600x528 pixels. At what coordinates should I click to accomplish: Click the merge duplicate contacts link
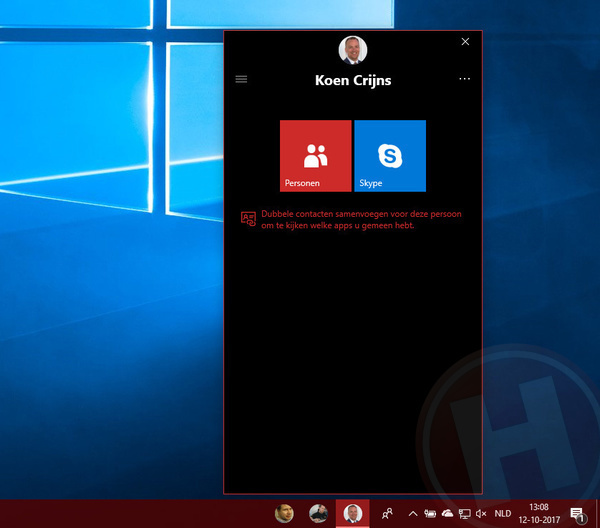(361, 220)
